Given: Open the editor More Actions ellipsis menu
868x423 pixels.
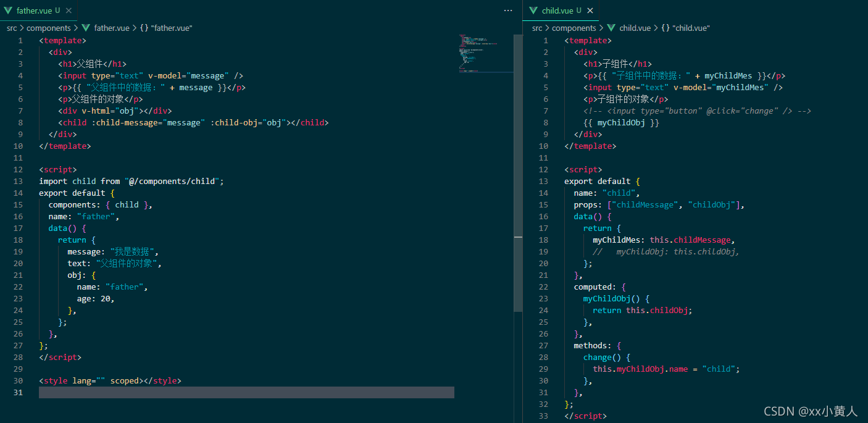Looking at the screenshot, I should pyautogui.click(x=508, y=10).
